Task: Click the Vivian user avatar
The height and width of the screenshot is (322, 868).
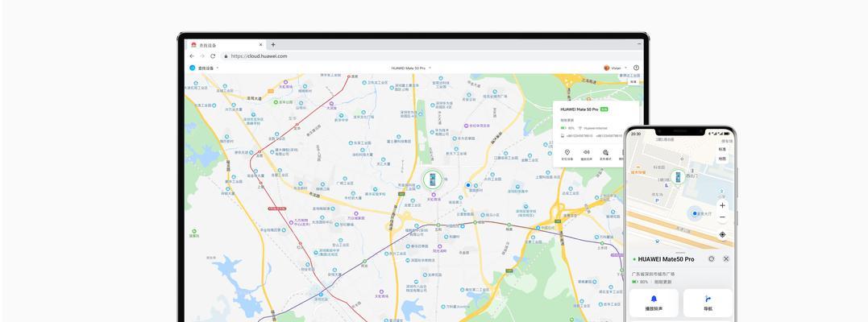Action: [x=607, y=68]
